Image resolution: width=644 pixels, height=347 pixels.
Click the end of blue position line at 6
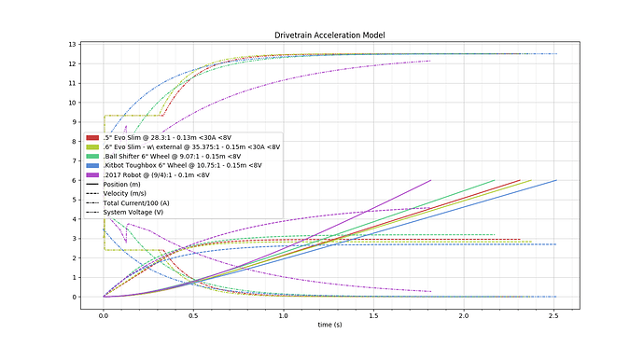click(x=556, y=180)
